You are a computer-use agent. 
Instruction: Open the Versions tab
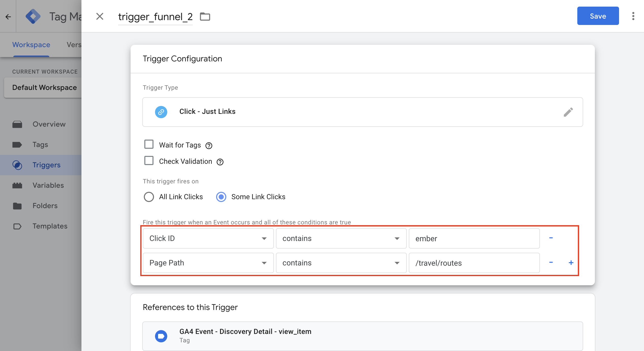pos(74,45)
